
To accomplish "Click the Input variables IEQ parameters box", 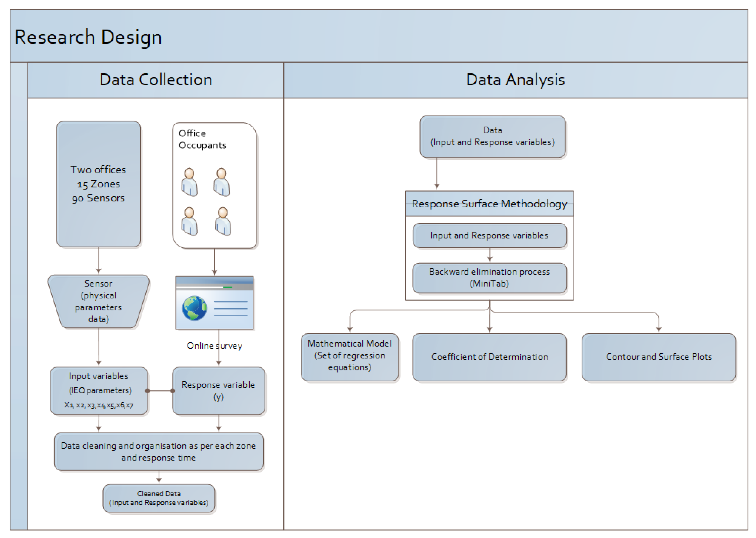I will click(x=98, y=390).
